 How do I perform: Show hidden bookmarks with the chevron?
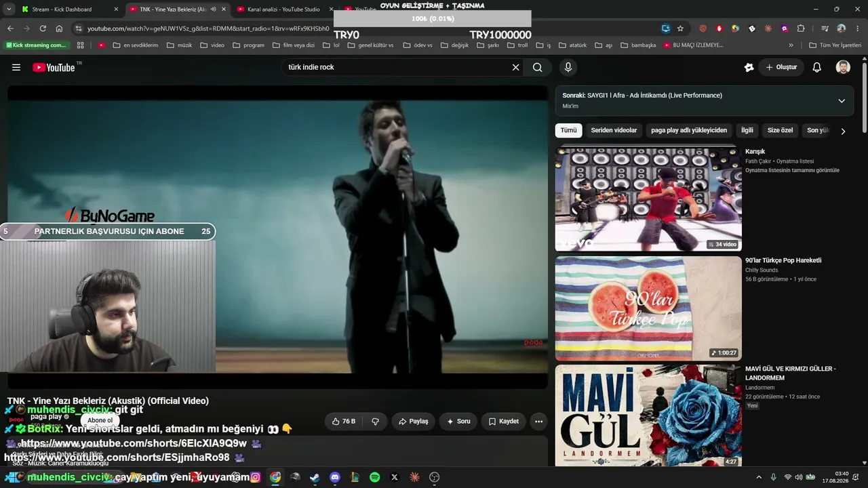click(x=791, y=45)
